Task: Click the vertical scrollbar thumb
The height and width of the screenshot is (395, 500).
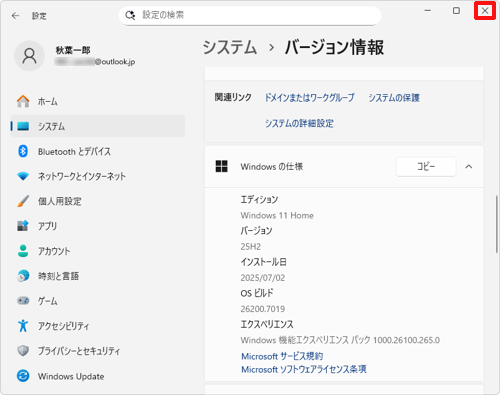Action: (497, 224)
